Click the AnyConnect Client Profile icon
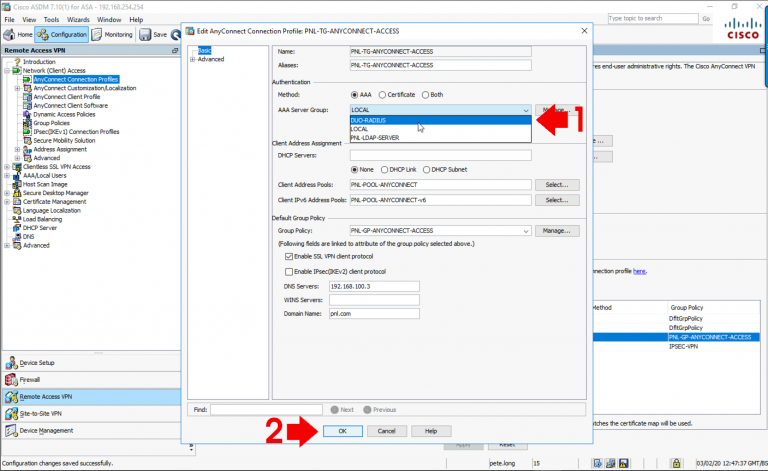768x471 pixels. (27, 97)
